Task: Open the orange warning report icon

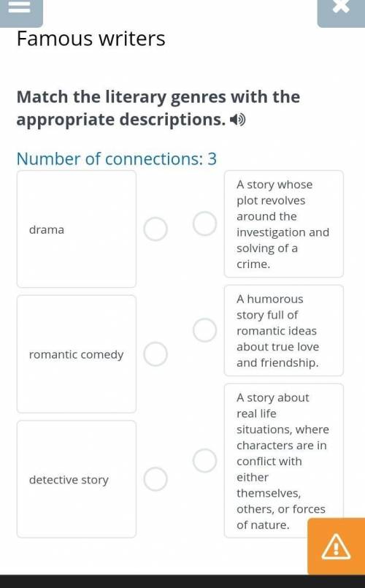Action: [x=336, y=546]
